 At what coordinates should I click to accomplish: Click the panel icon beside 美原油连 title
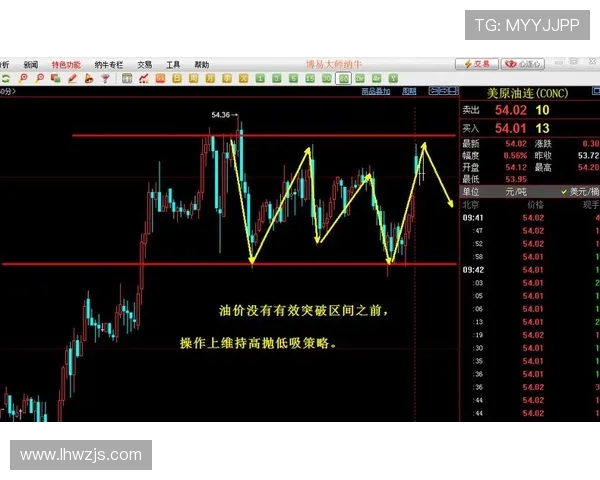point(596,91)
